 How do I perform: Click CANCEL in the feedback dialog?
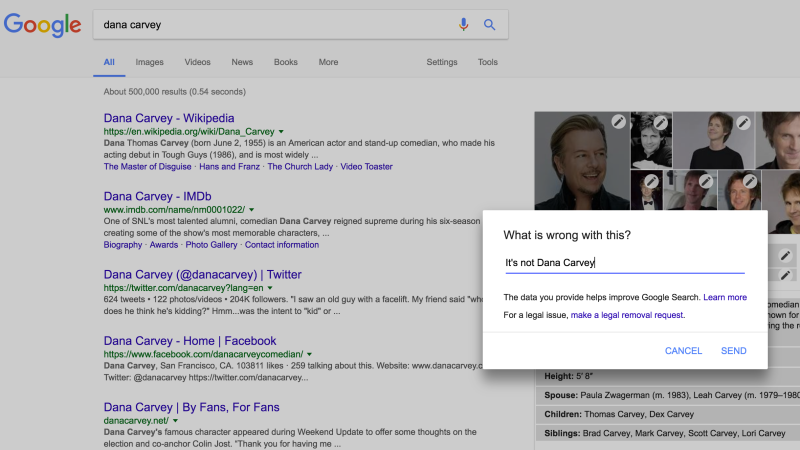pos(683,351)
